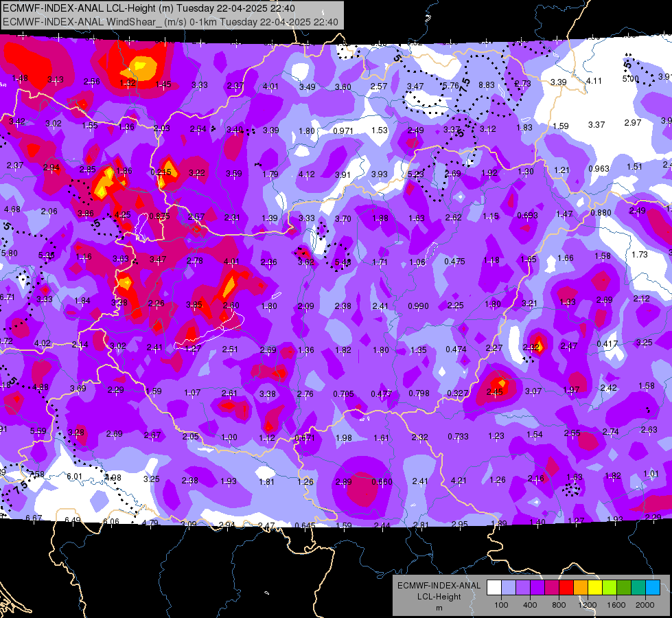The width and height of the screenshot is (672, 618).
Task: Click the grid value 5.48
Action: point(343,262)
